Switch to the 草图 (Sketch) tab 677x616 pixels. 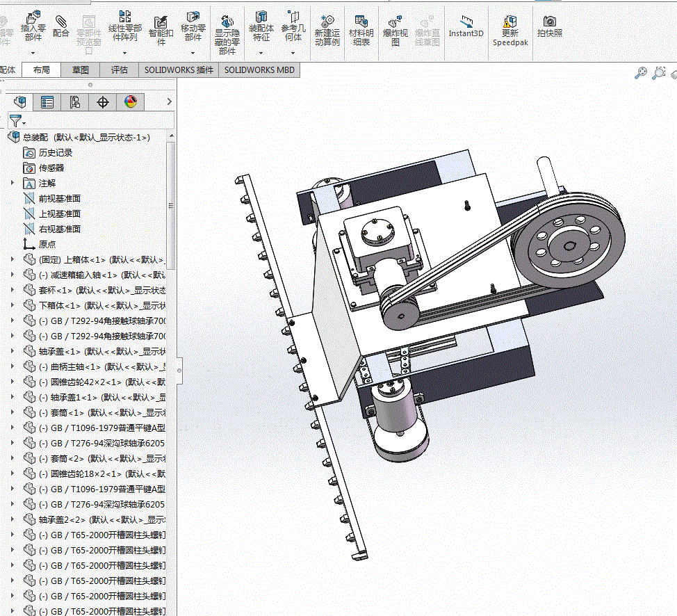[81, 70]
